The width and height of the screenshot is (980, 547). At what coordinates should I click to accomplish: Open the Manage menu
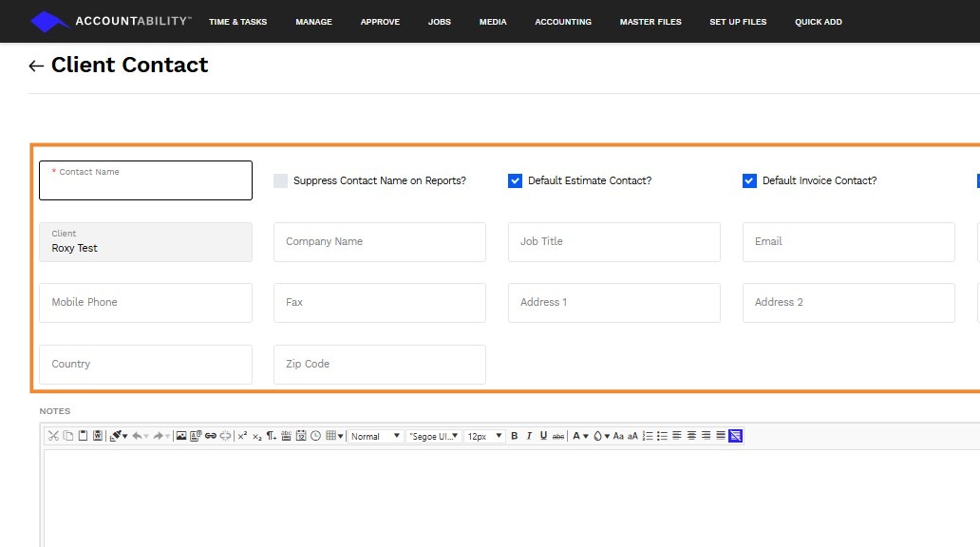click(313, 22)
